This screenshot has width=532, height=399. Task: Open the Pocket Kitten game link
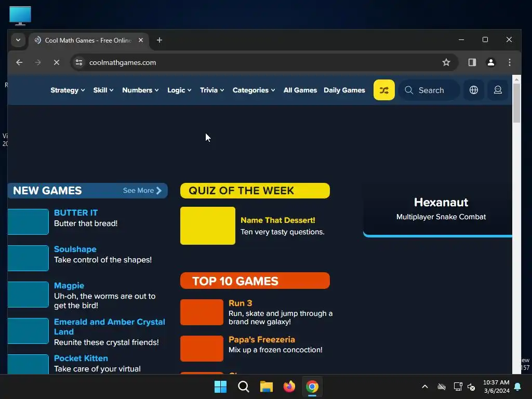(x=81, y=358)
